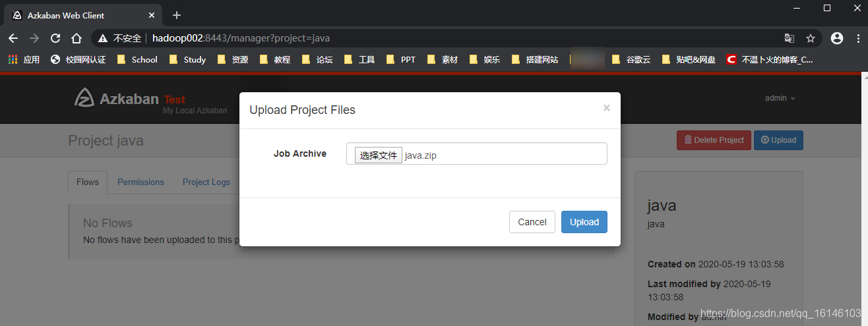Click the page Upload button

click(778, 140)
